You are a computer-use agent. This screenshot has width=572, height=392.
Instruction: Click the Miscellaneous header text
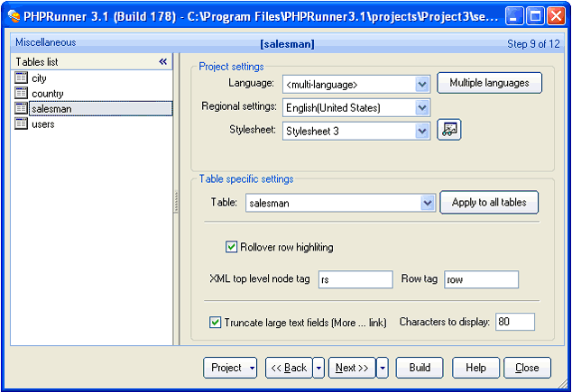tap(46, 42)
